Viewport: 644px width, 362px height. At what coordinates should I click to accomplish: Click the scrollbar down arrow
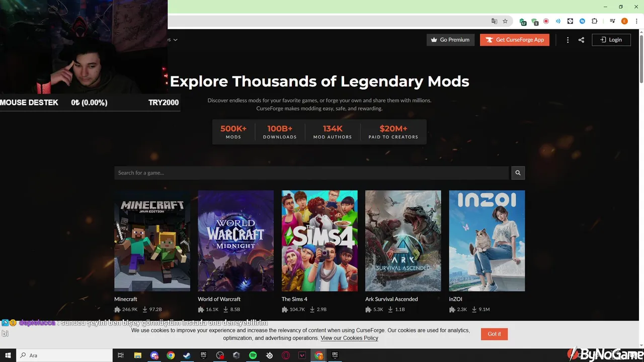[641, 344]
